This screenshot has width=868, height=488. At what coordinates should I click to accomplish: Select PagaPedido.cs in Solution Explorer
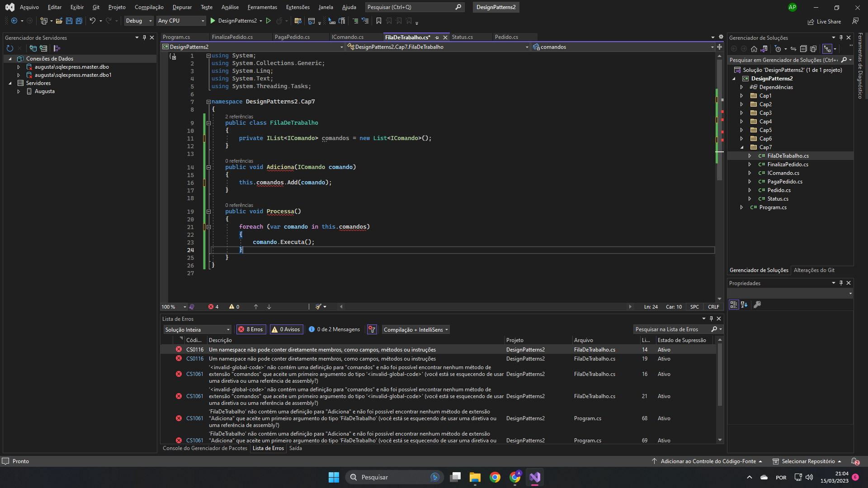pyautogui.click(x=785, y=182)
